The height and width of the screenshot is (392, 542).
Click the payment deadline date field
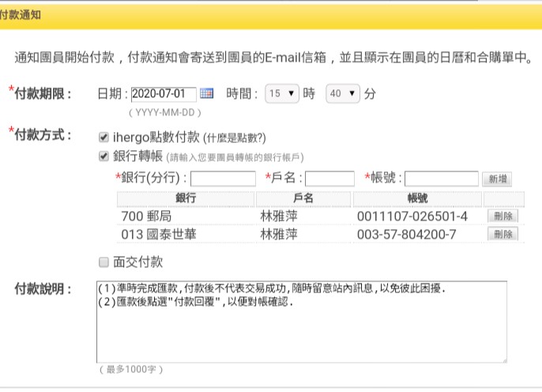click(x=164, y=94)
